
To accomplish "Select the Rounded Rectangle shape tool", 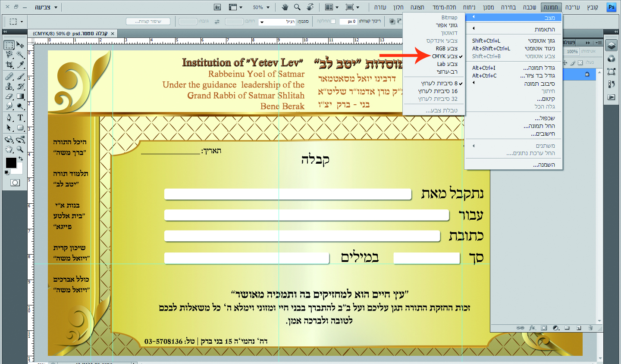I will click(x=20, y=128).
